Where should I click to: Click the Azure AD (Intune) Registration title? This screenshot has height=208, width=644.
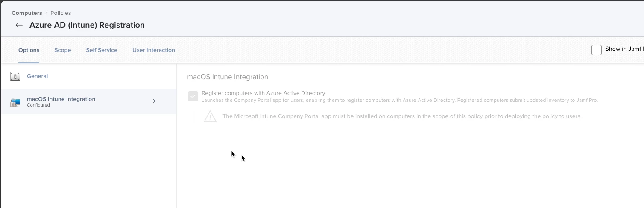pyautogui.click(x=87, y=25)
